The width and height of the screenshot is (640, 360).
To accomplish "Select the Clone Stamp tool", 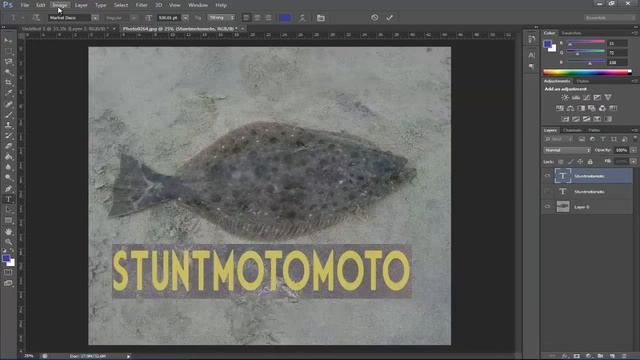I will 8,125.
